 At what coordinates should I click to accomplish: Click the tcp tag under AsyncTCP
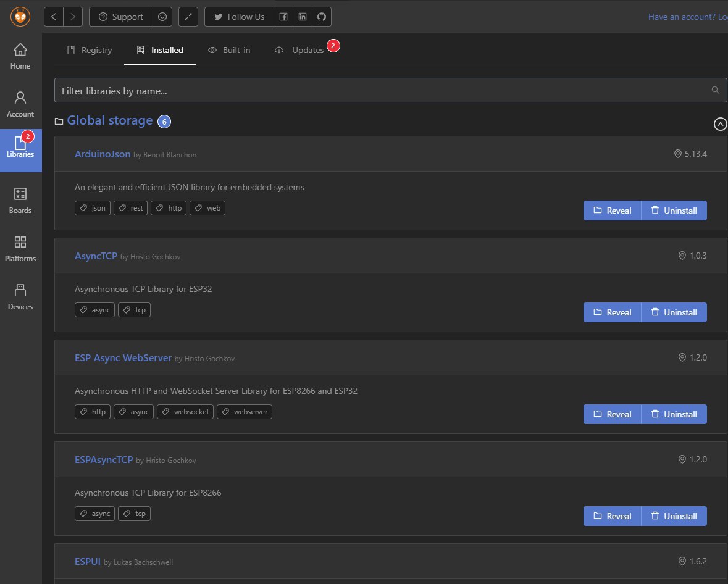pyautogui.click(x=134, y=310)
